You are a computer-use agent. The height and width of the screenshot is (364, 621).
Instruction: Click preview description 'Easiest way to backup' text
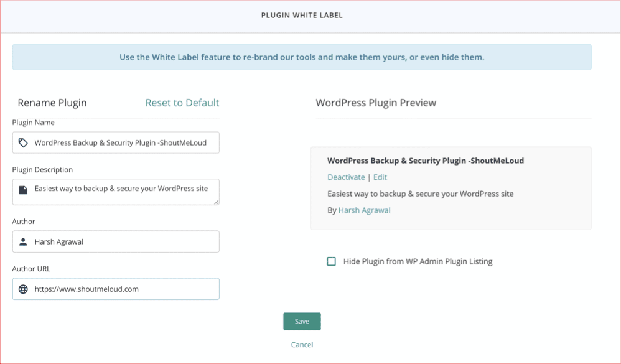click(420, 194)
